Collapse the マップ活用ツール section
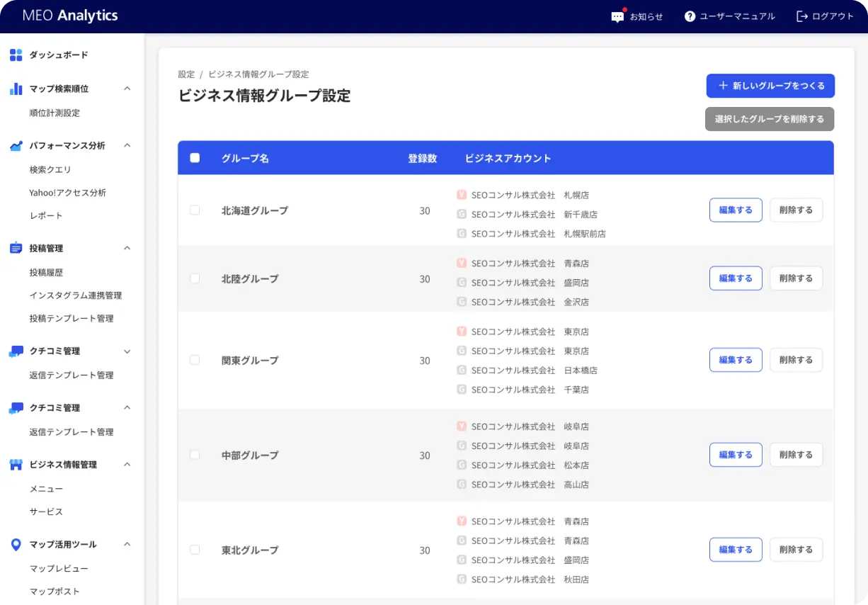The image size is (868, 605). click(x=126, y=544)
